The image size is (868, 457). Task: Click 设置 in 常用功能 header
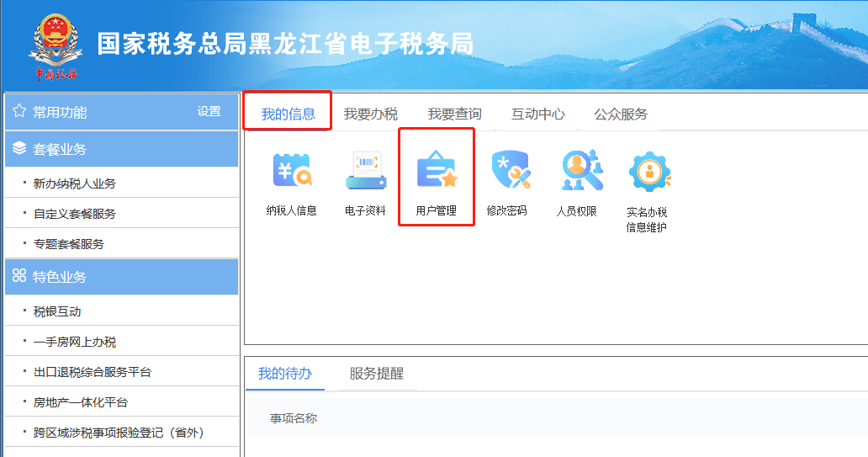[209, 111]
